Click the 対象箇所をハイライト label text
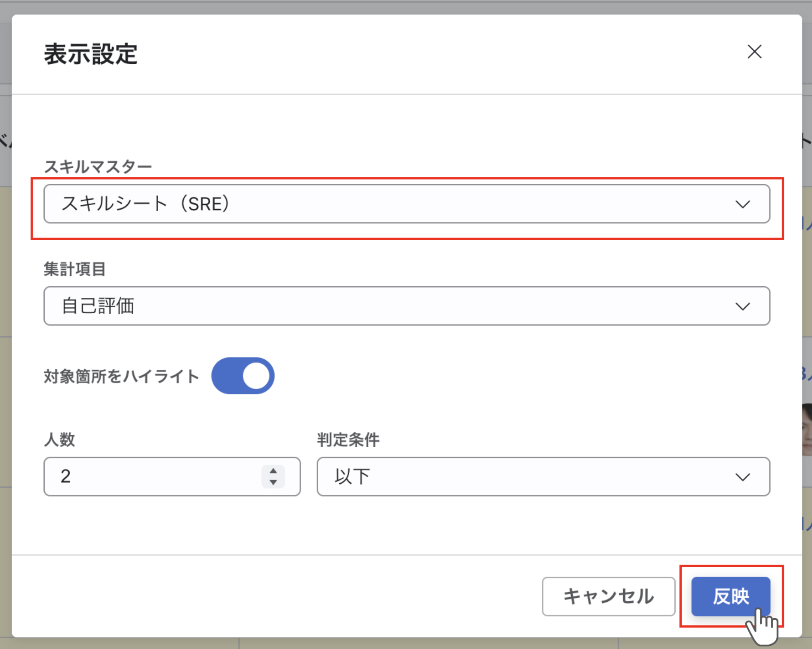This screenshot has height=649, width=812. (x=121, y=376)
